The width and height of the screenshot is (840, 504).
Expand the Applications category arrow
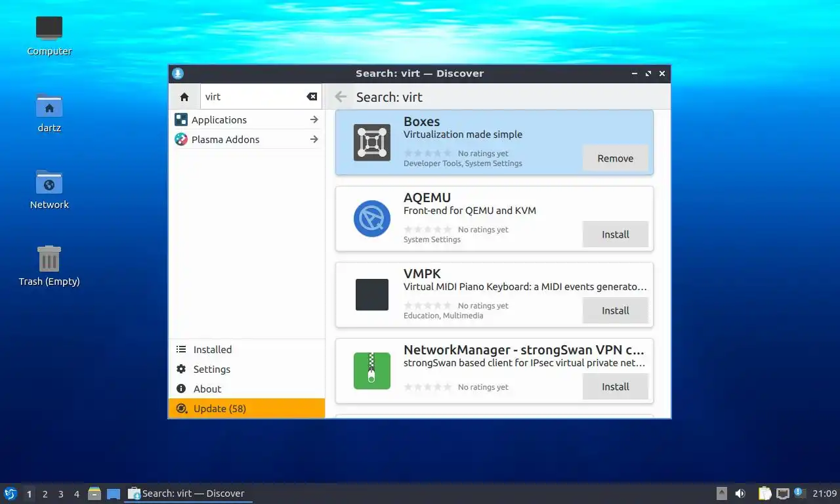pos(314,119)
